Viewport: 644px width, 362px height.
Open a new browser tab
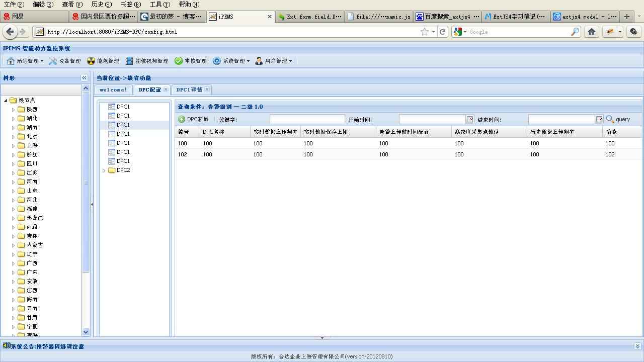626,17
